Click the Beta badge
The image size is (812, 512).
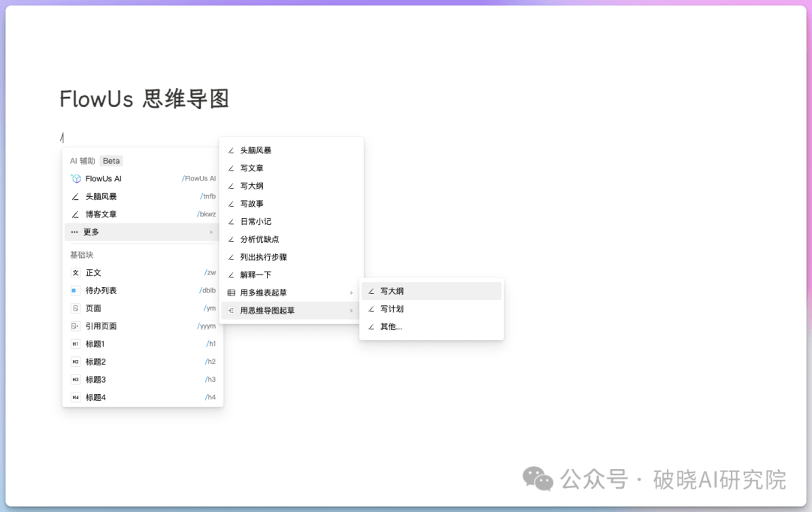(111, 161)
